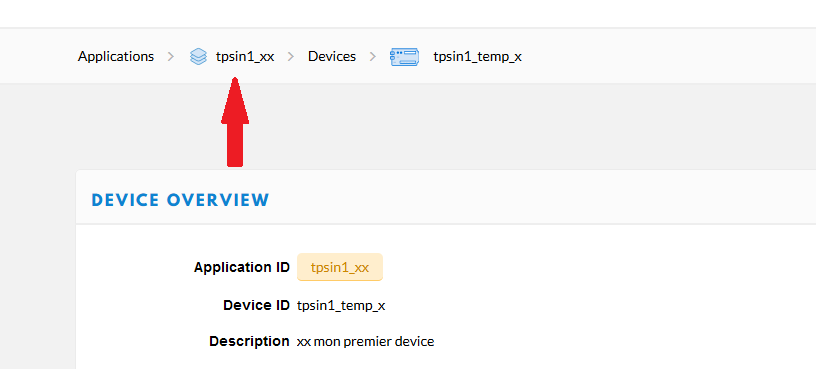816x369 pixels.
Task: Click the chevron after Applications breadcrumb
Action: tap(171, 56)
